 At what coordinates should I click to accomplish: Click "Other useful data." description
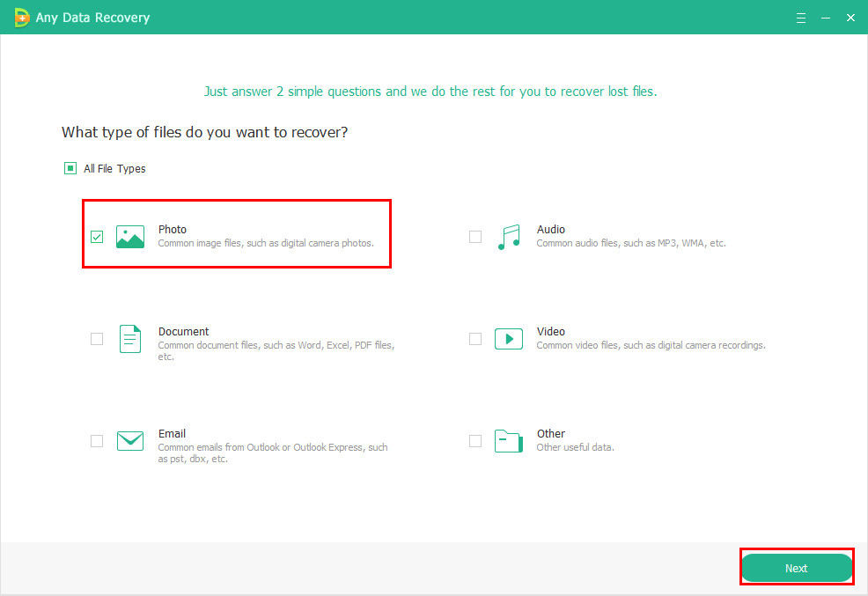tap(575, 447)
